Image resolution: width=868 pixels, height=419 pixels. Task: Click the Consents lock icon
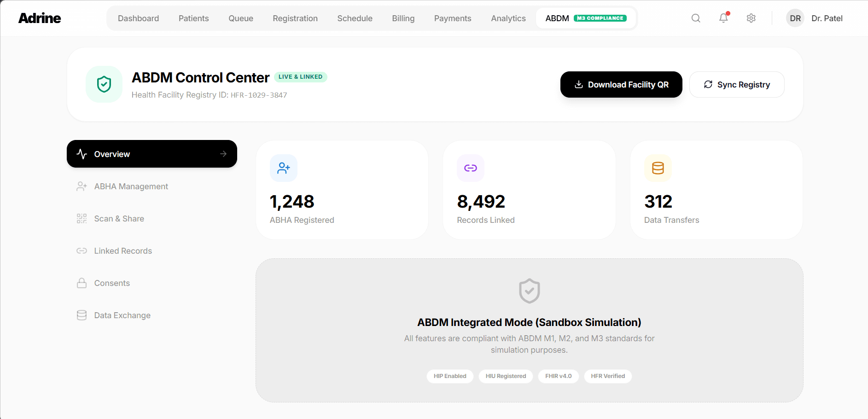[x=82, y=283]
